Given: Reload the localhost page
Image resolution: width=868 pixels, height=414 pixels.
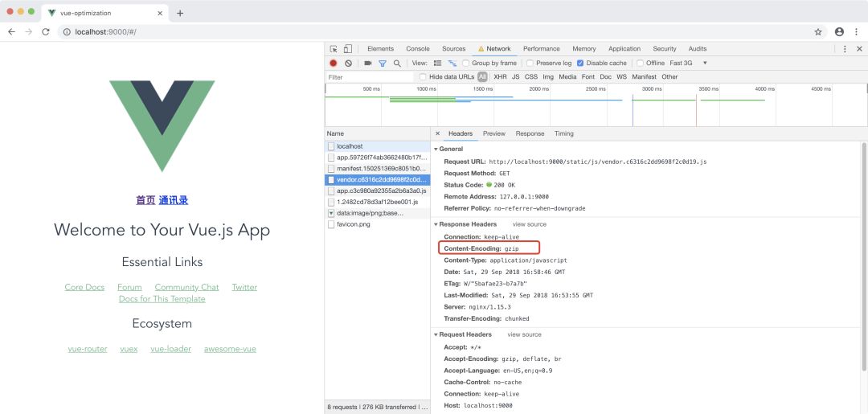Looking at the screenshot, I should [46, 32].
